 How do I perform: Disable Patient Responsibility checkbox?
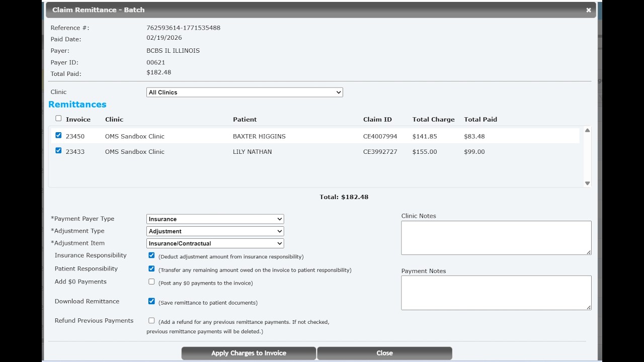151,268
